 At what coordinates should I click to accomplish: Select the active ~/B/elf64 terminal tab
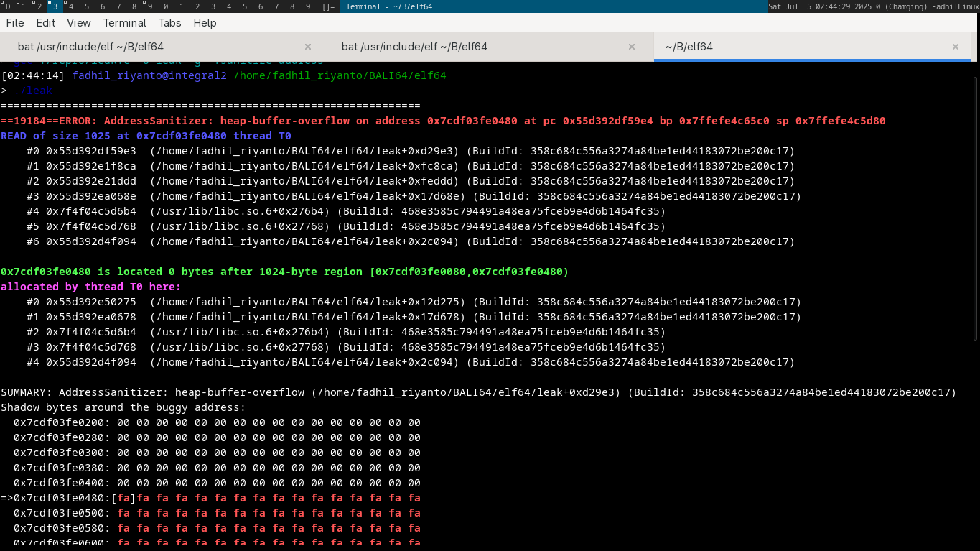[x=689, y=47]
